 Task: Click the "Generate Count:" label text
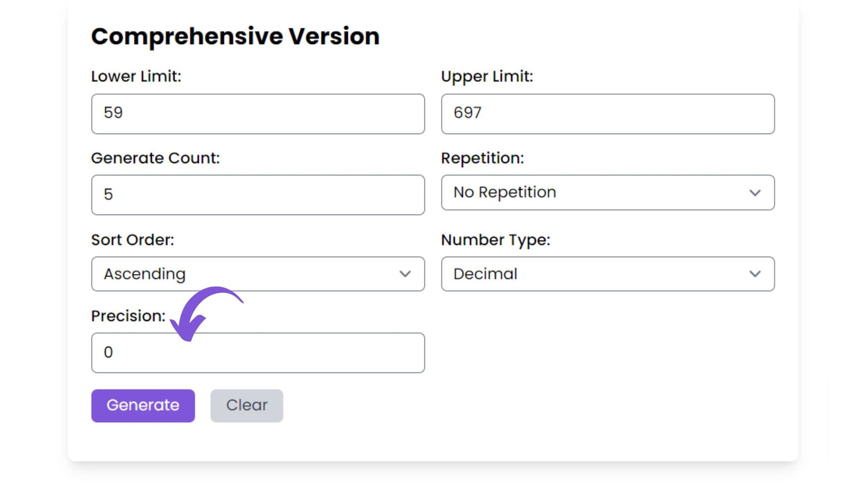tap(155, 158)
